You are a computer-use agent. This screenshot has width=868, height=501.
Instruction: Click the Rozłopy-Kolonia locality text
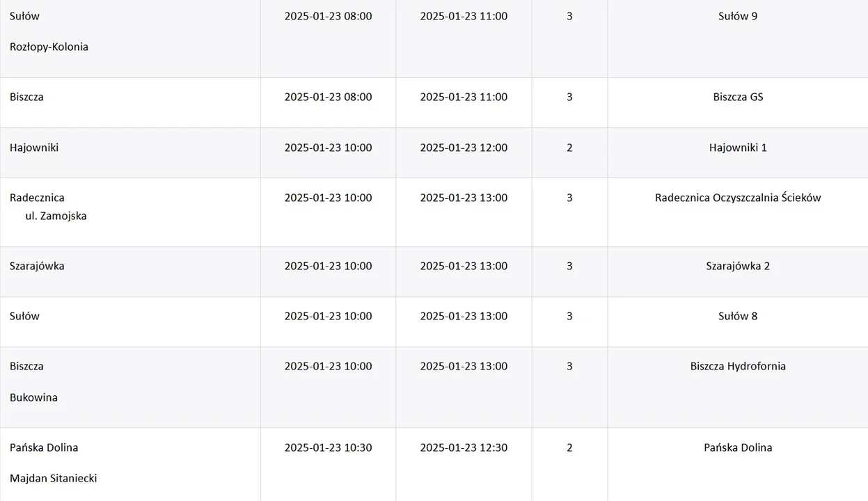tap(49, 47)
